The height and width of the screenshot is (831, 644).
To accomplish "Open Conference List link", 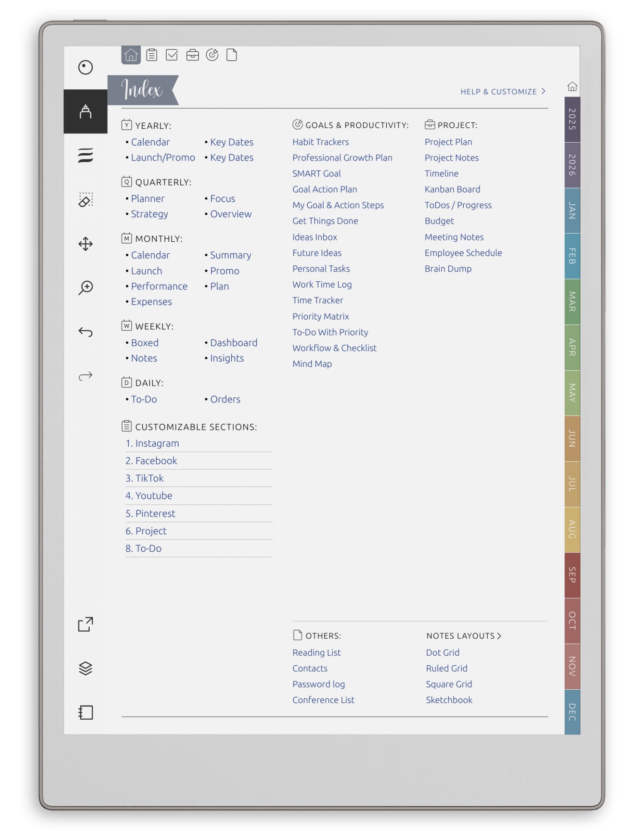I will pos(323,700).
